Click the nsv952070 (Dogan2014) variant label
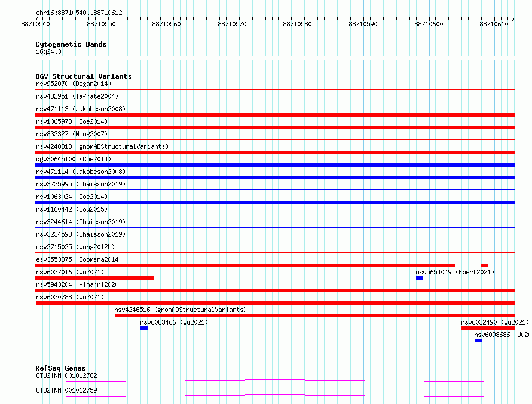This screenshot has width=532, height=404. tap(74, 84)
